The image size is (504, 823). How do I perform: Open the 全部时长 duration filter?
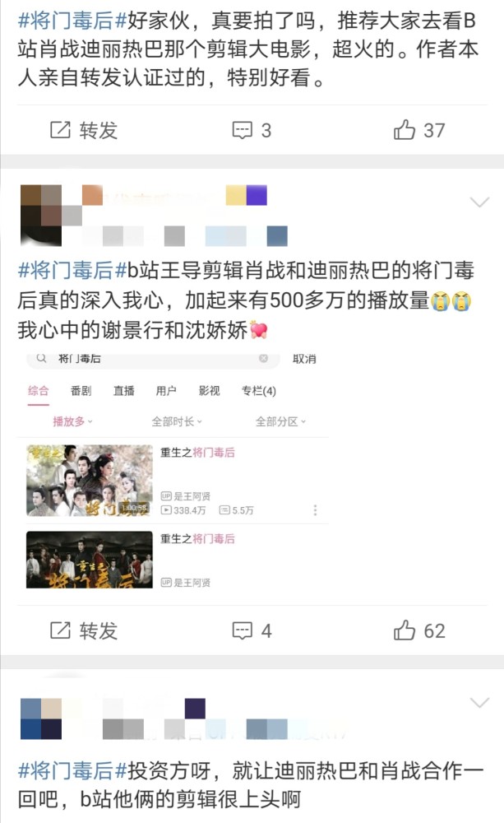(177, 421)
